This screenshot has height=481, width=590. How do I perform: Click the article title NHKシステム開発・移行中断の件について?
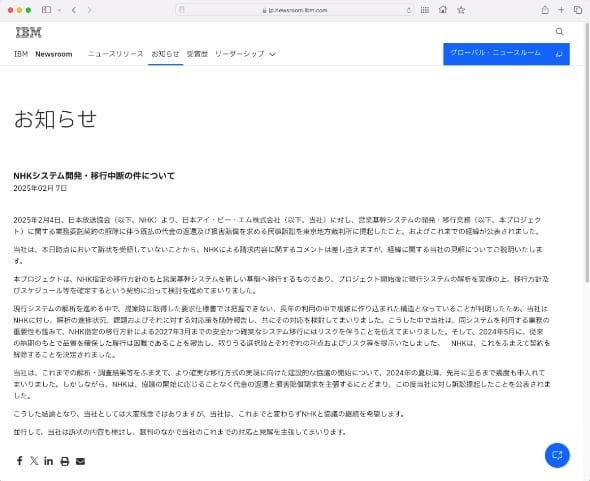(94, 176)
